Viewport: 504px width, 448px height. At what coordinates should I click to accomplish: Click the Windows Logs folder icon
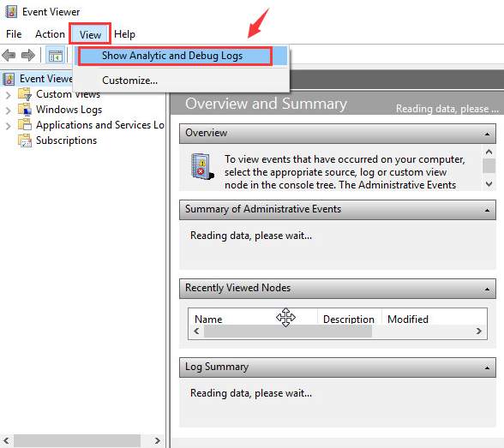tap(24, 110)
